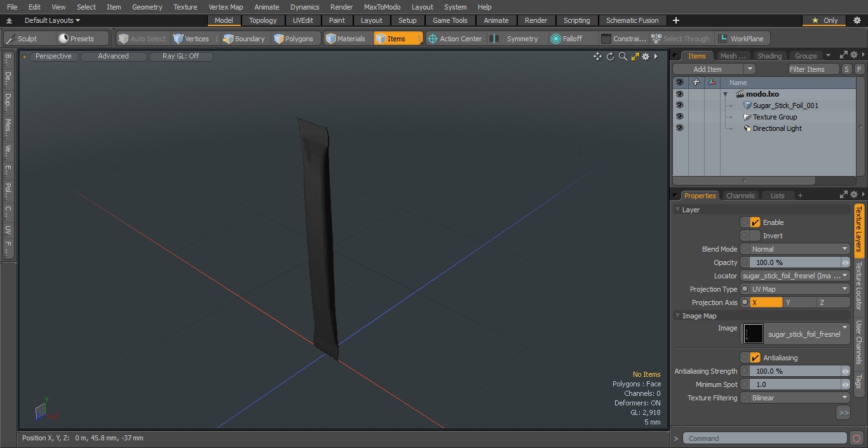Switch to the Channels tab
This screenshot has height=448, width=868.
(740, 196)
